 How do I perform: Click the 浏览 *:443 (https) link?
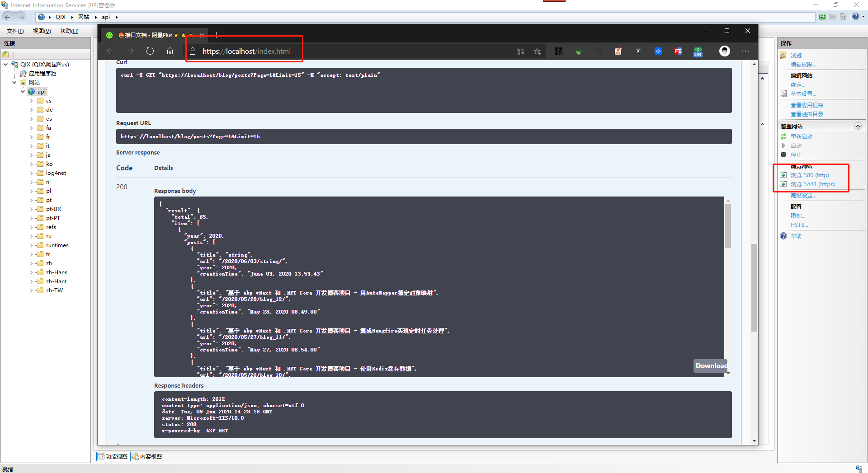coord(812,184)
